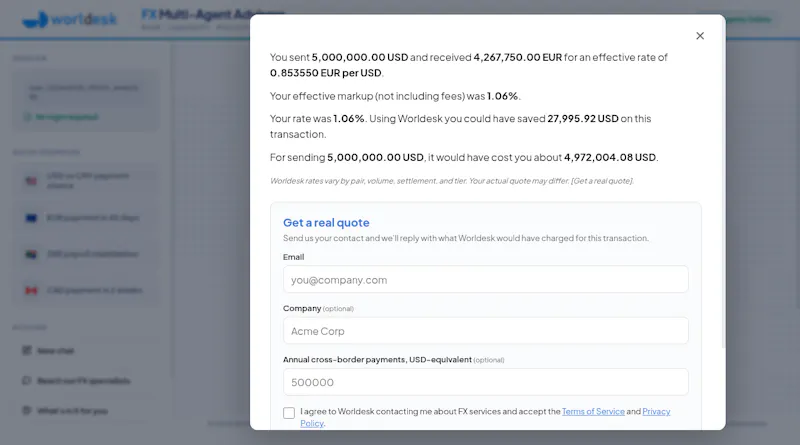The width and height of the screenshot is (800, 445).
Task: Select the New chat sidebar item
Action: point(85,351)
